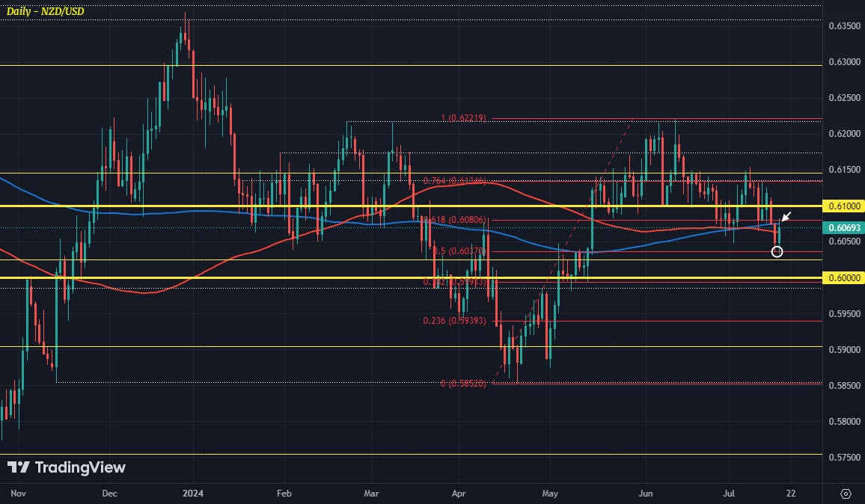Select the 0.60000 yellow price label

coord(843,278)
